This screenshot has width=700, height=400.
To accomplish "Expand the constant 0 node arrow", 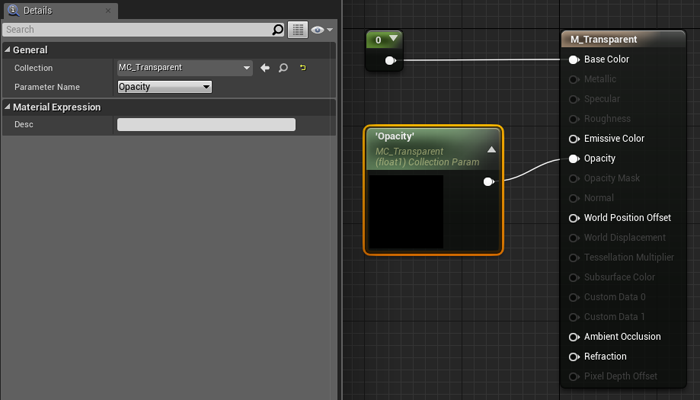I will coord(393,38).
